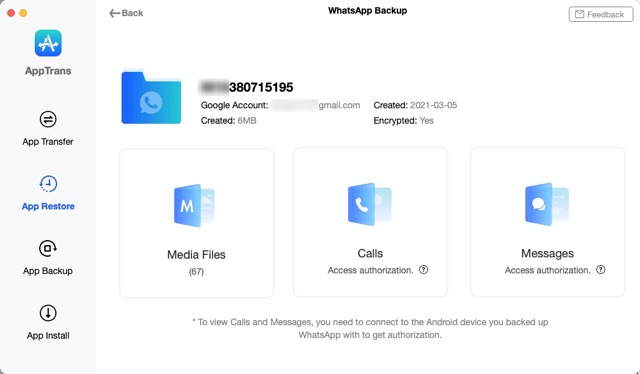640x374 pixels.
Task: Click the envelope icon in Feedback
Action: click(x=579, y=14)
